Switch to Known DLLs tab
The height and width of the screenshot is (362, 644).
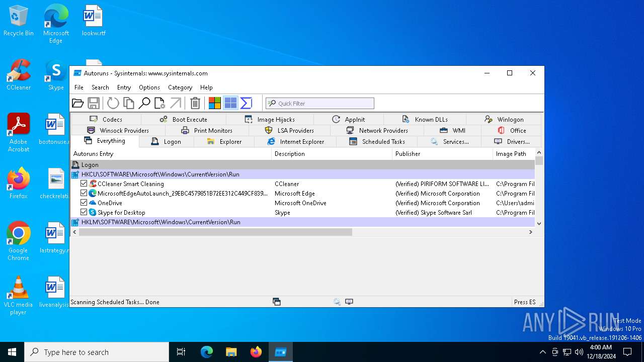click(425, 120)
